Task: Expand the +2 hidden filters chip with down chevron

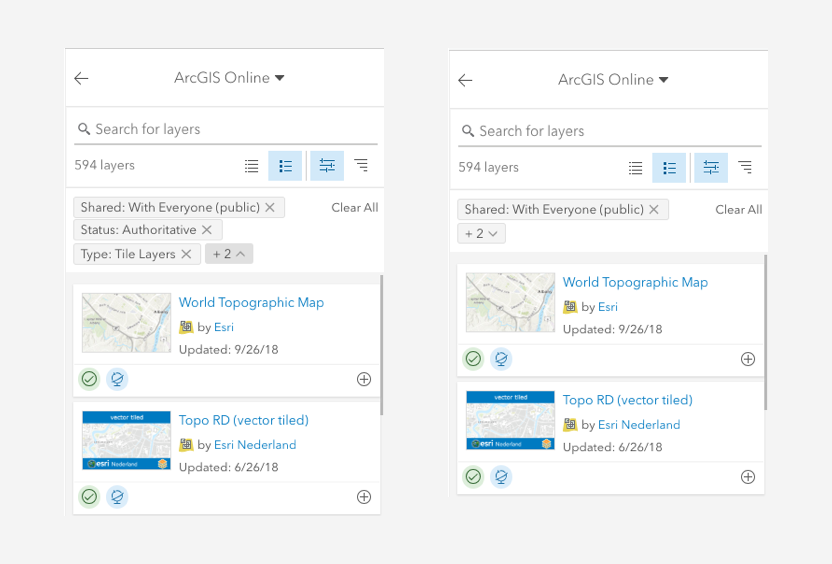Action: point(482,234)
